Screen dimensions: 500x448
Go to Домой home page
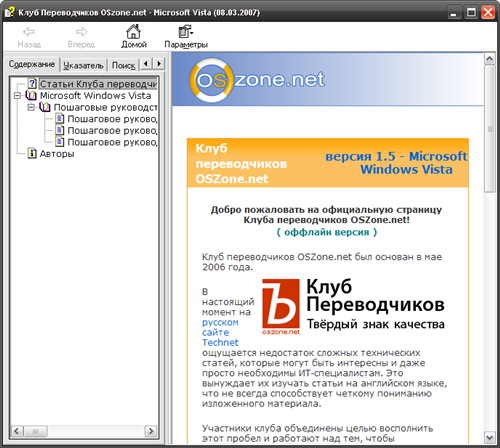point(134,37)
